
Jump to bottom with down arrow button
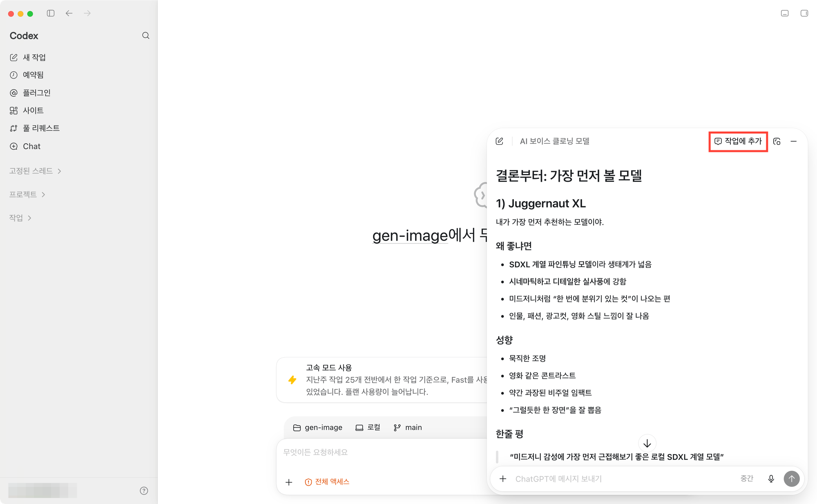pyautogui.click(x=647, y=444)
